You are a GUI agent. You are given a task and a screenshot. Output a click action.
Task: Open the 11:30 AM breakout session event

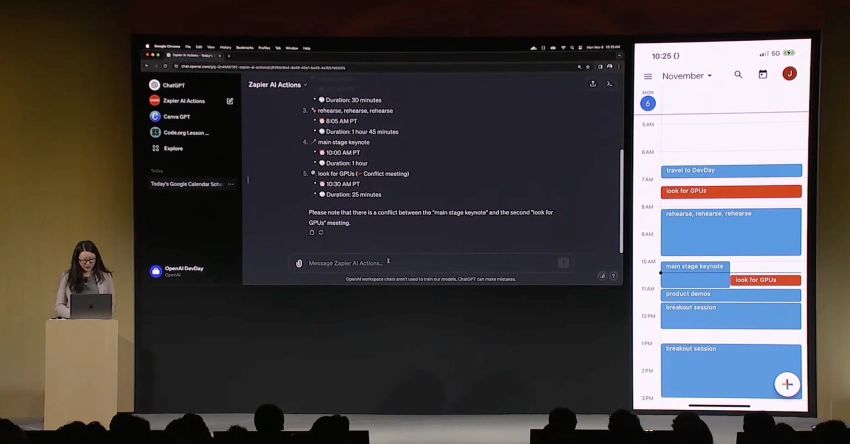coord(731,316)
